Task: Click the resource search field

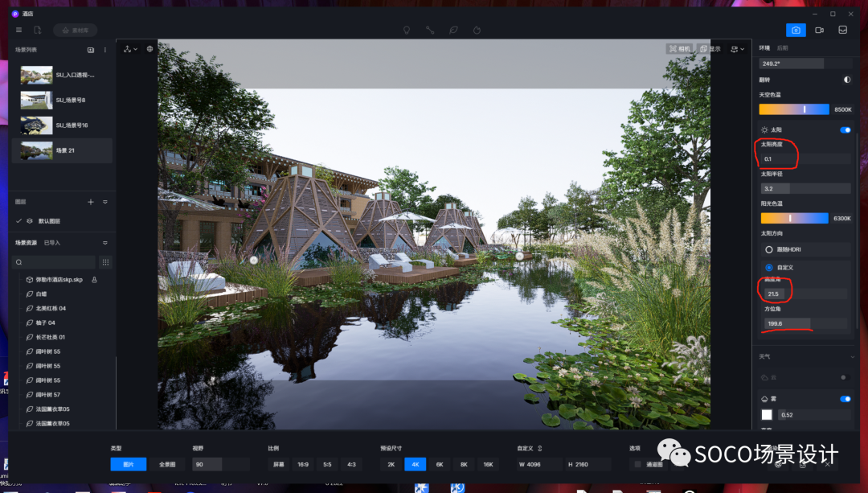Action: click(x=54, y=262)
